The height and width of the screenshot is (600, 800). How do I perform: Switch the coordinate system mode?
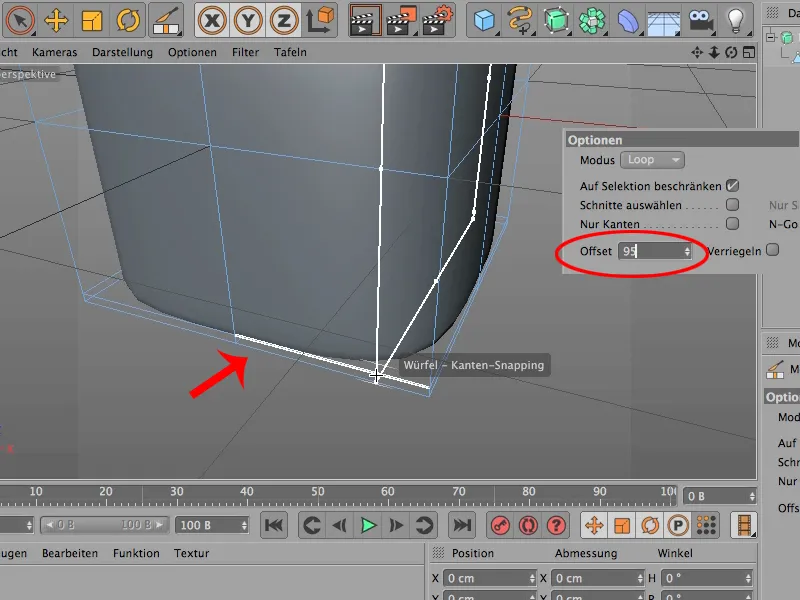[x=320, y=20]
